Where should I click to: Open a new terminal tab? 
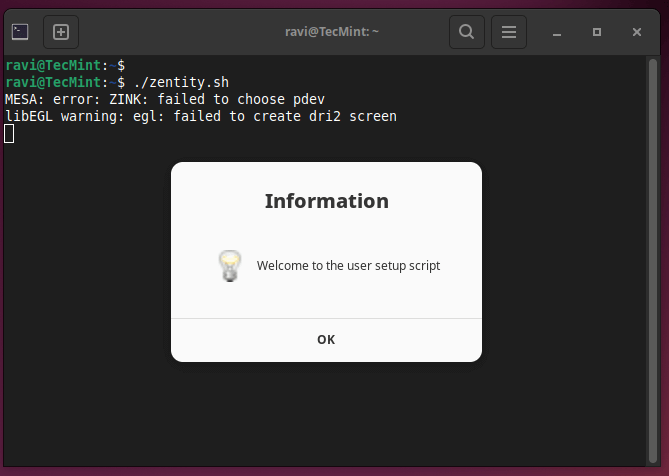[61, 32]
